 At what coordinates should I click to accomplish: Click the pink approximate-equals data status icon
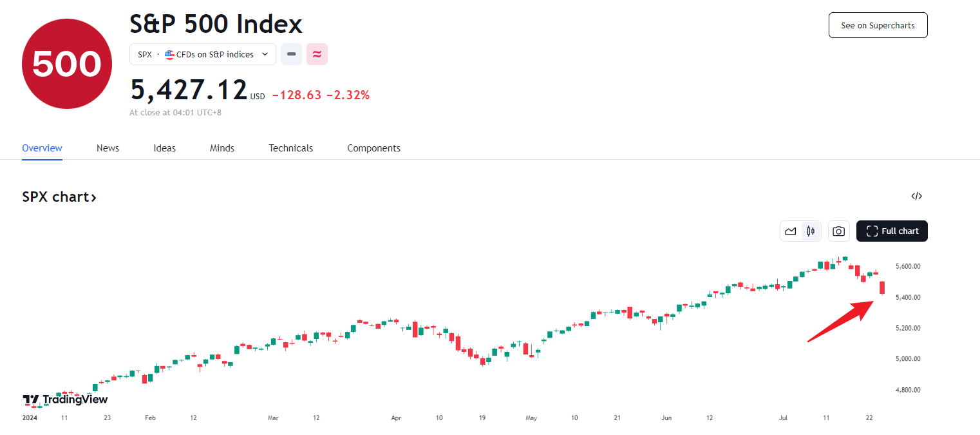(317, 54)
